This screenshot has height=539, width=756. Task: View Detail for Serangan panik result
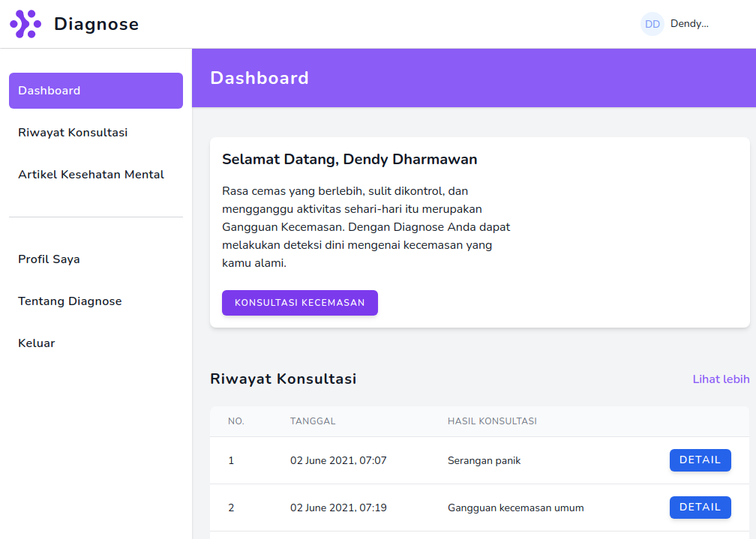700,460
